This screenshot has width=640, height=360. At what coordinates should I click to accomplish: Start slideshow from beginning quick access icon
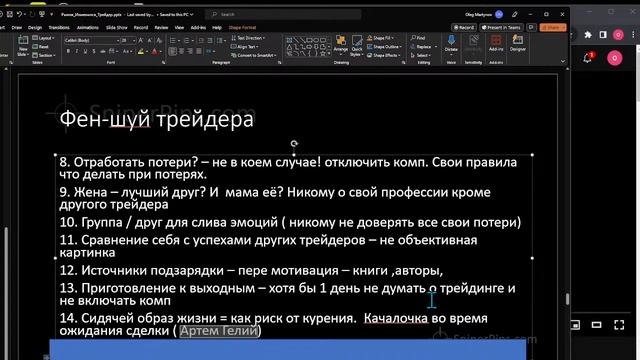coord(42,14)
